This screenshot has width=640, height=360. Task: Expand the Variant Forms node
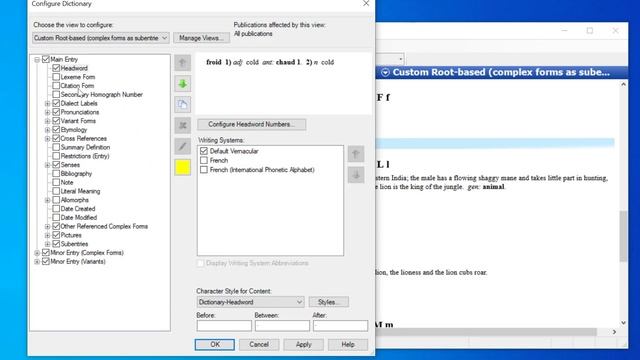pyautogui.click(x=47, y=121)
